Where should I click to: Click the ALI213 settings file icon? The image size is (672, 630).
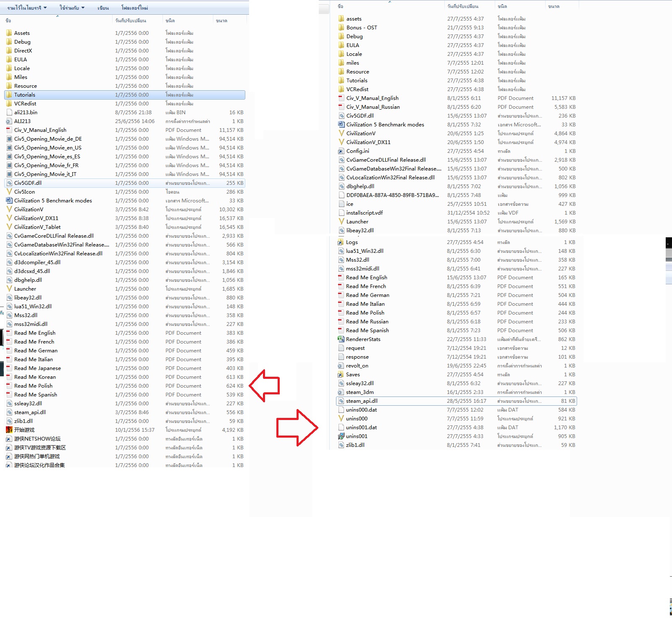click(x=9, y=121)
